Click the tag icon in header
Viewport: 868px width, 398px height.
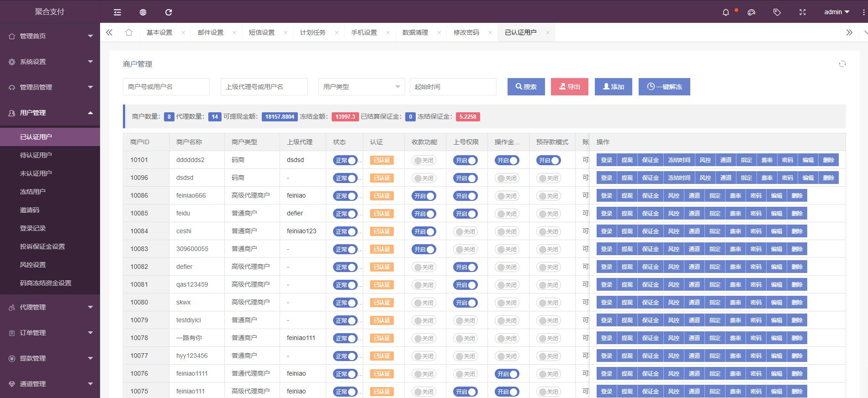click(x=777, y=12)
